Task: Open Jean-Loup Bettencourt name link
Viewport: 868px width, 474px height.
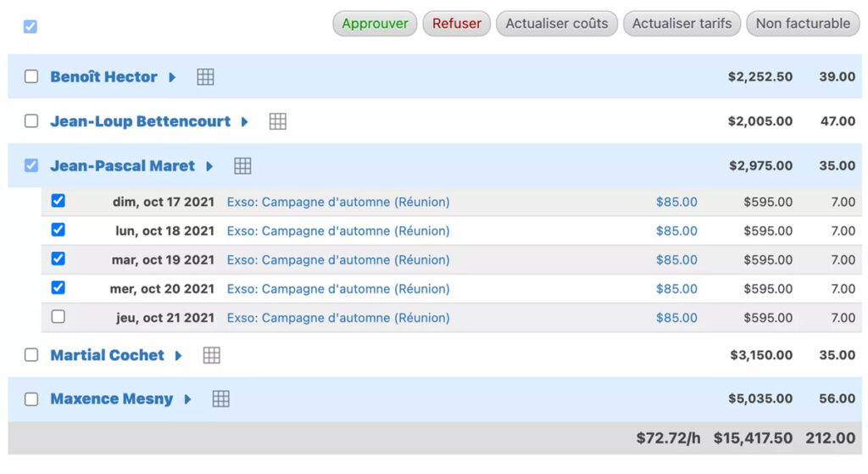Action: point(140,121)
